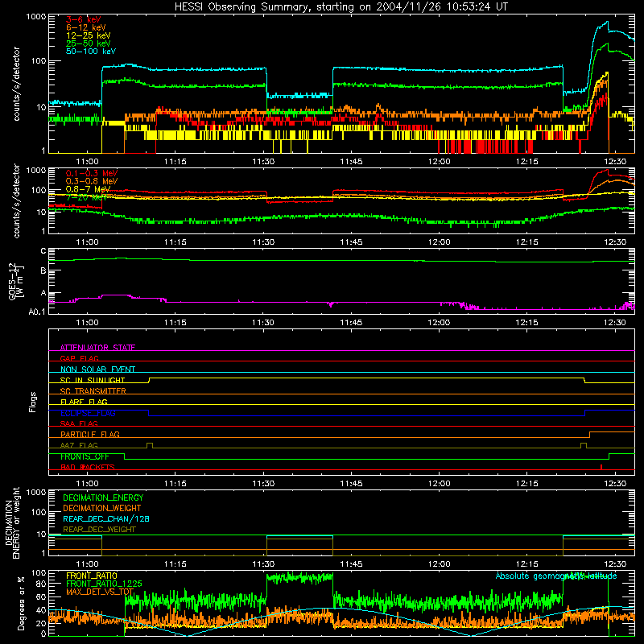Select the 12-25 keV legend label
This screenshot has height=644, width=644.
(x=89, y=35)
